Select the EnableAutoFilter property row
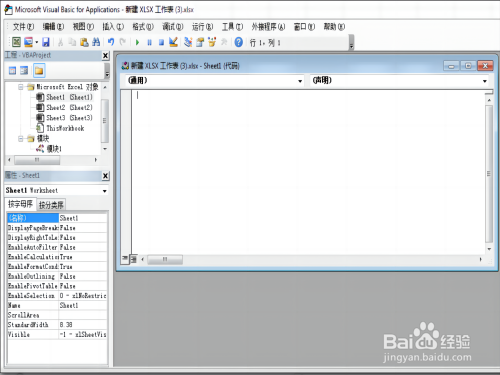 tap(57, 247)
